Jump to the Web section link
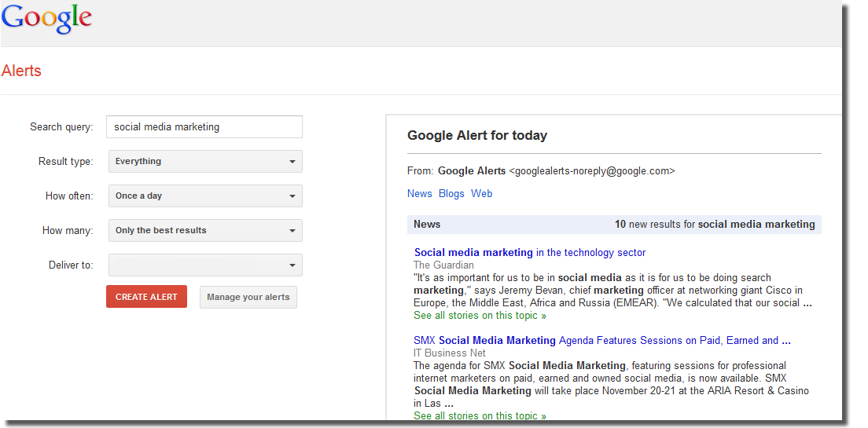The image size is (868, 428). (481, 193)
